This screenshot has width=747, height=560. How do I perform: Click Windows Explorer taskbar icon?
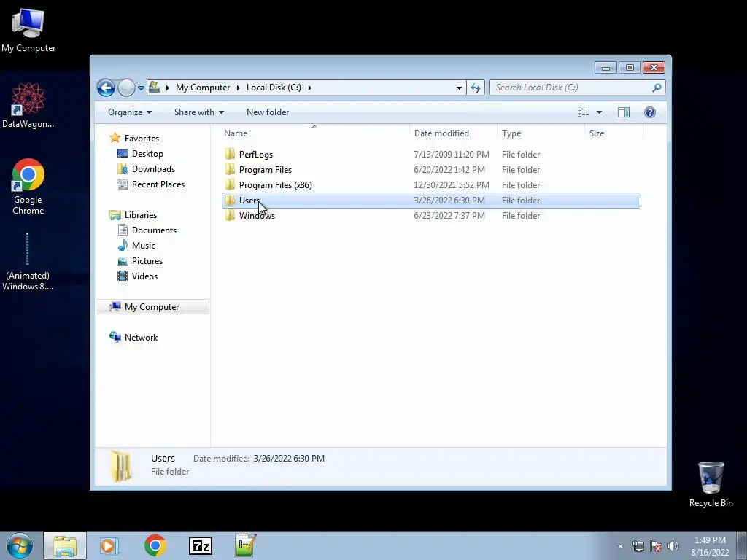65,545
